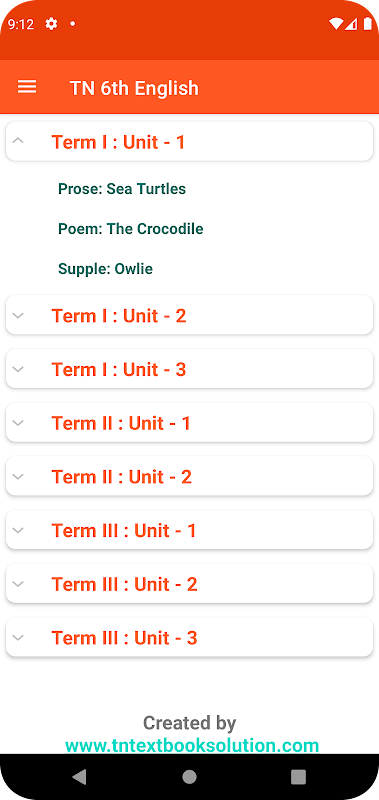Expand Term III Unit 3 chevron

tap(18, 637)
